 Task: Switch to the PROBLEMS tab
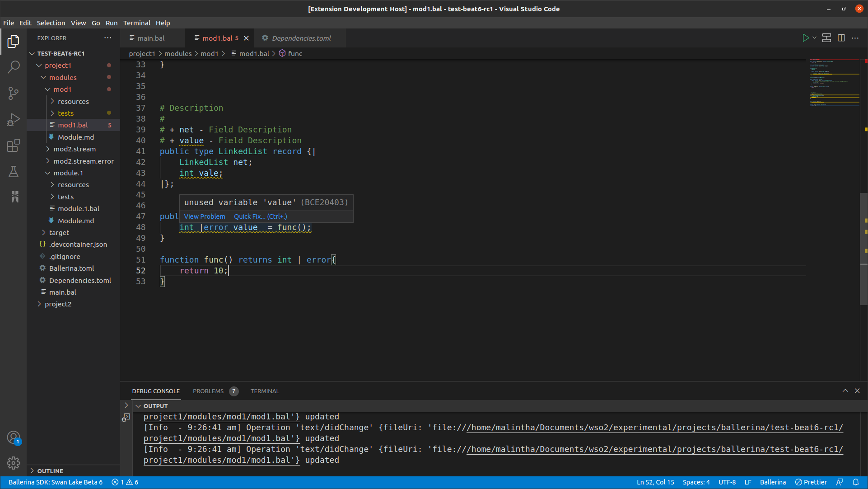point(208,391)
